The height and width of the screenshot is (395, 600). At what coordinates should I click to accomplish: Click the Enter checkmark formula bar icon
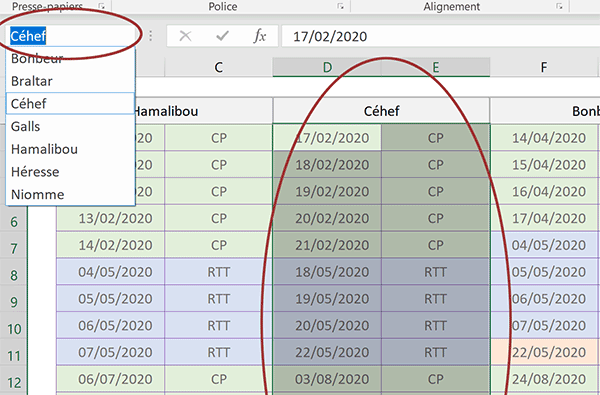coord(222,36)
